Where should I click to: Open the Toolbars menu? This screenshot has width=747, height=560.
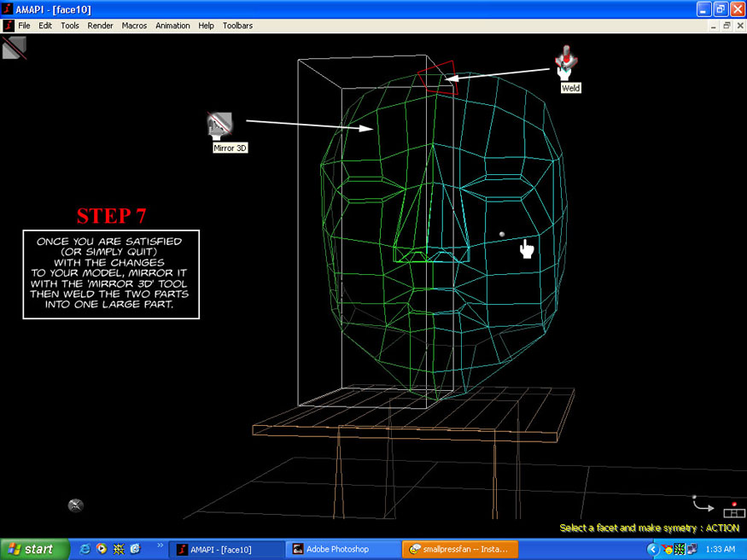(x=237, y=26)
